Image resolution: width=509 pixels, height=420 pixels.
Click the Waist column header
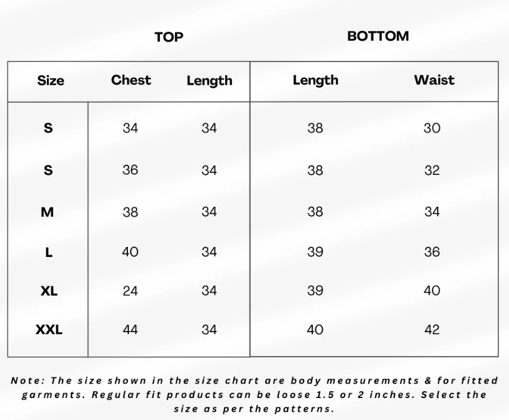434,80
